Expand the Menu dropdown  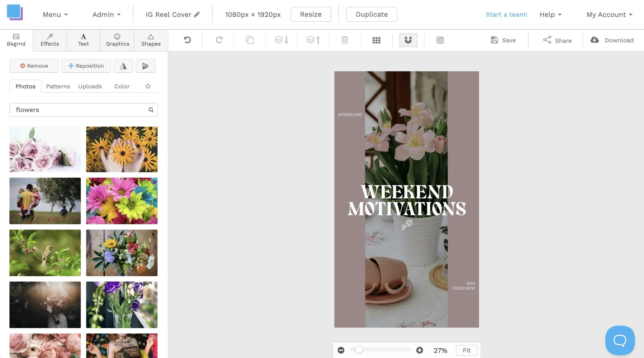point(55,15)
